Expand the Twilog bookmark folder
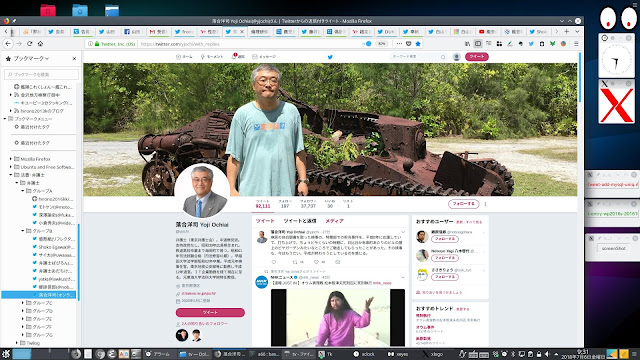Screen dimensions: 640x360 17,343
